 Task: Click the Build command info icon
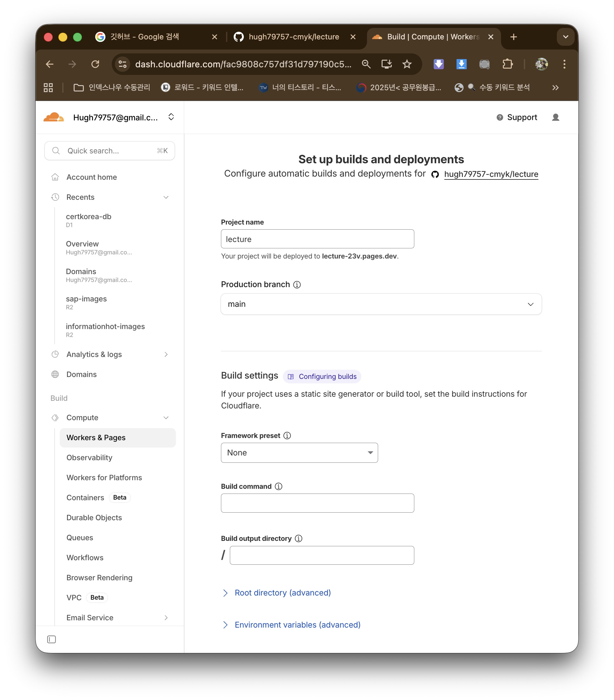pos(279,486)
